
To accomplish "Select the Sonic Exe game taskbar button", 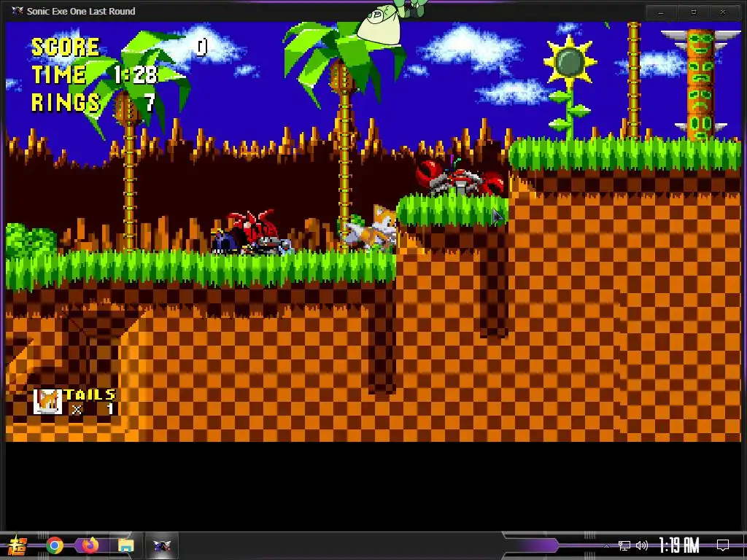I will coord(162,545).
